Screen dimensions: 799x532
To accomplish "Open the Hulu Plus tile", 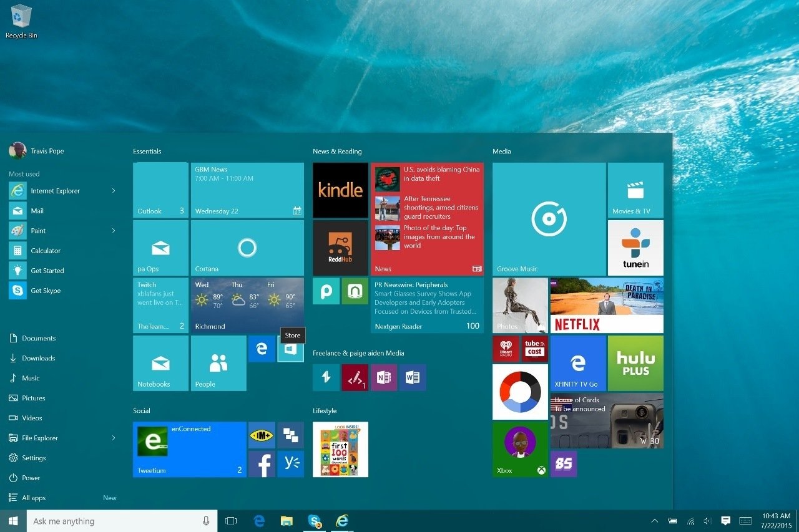I will [635, 363].
